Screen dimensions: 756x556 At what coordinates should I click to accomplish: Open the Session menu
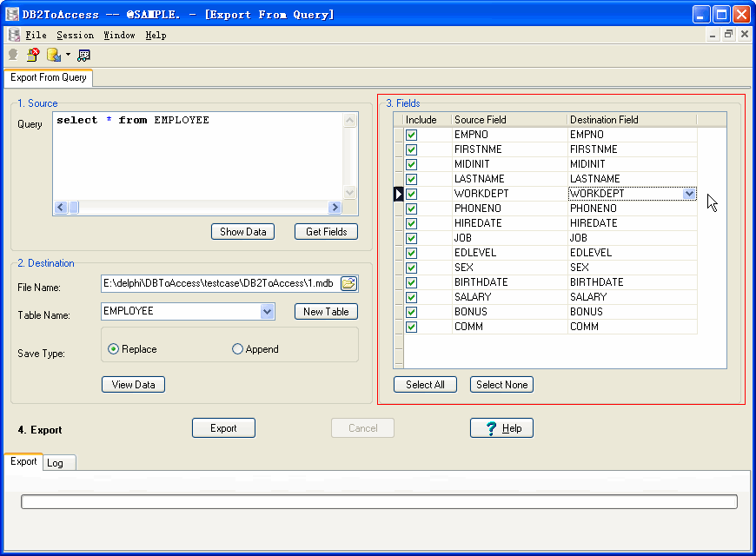pos(76,36)
